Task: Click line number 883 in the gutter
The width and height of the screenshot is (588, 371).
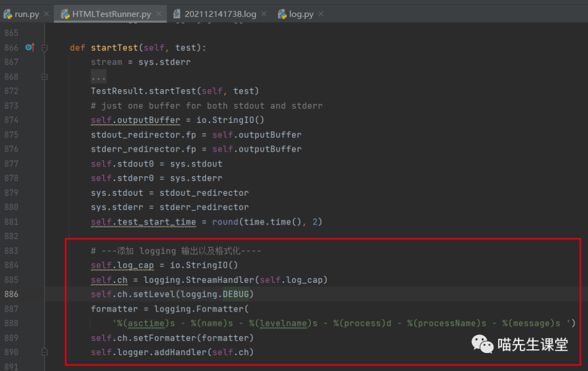Action: click(11, 251)
